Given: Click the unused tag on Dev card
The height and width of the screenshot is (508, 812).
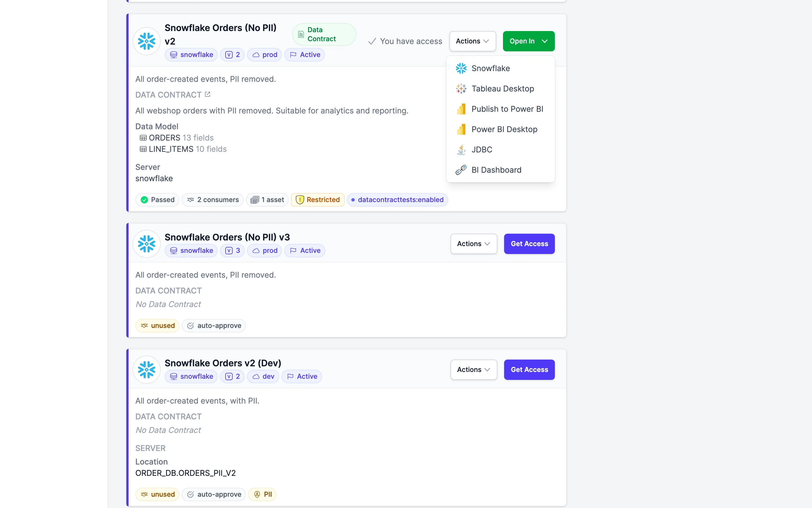Looking at the screenshot, I should tap(157, 494).
